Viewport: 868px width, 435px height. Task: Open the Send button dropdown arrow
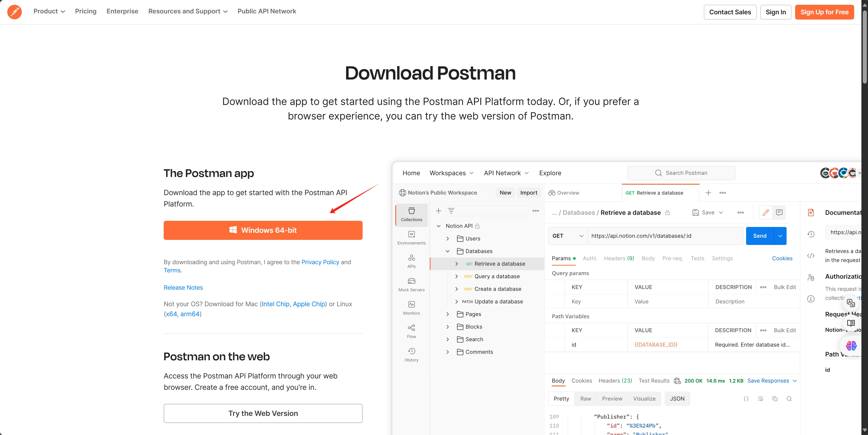780,236
